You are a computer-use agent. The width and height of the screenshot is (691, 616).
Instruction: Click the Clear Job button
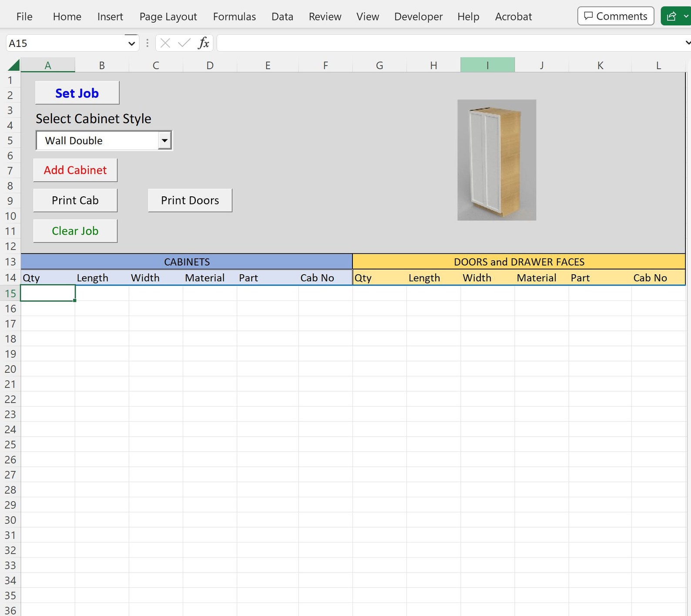(75, 231)
